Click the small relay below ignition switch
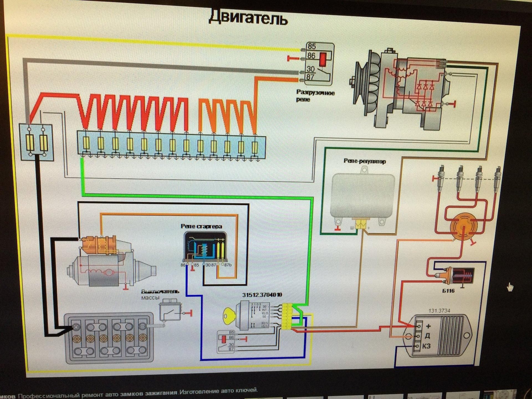The height and width of the screenshot is (399, 532). 226,342
